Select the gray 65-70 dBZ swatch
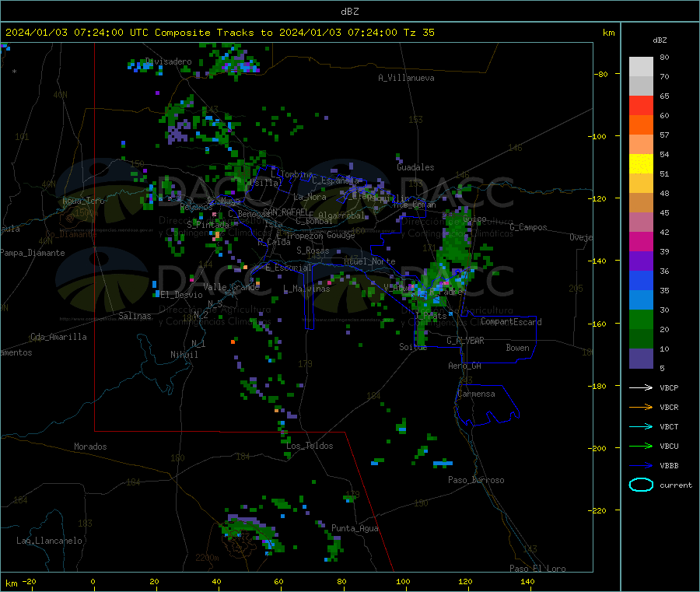This screenshot has height=592, width=700. (641, 86)
